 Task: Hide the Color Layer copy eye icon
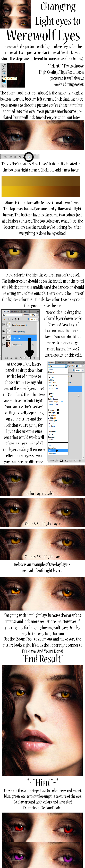pyautogui.click(x=3, y=332)
